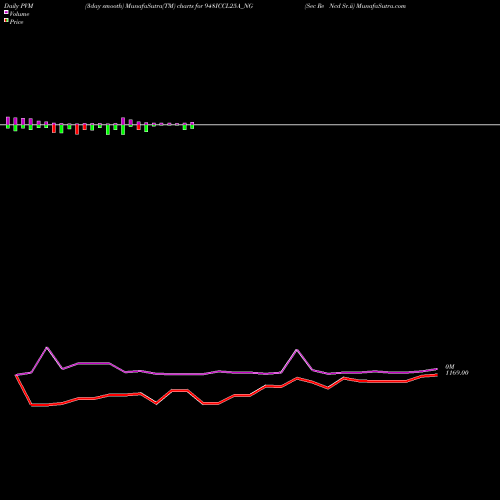Click the '0M' volume value label
Screen dimensions: 500x500
point(450,367)
